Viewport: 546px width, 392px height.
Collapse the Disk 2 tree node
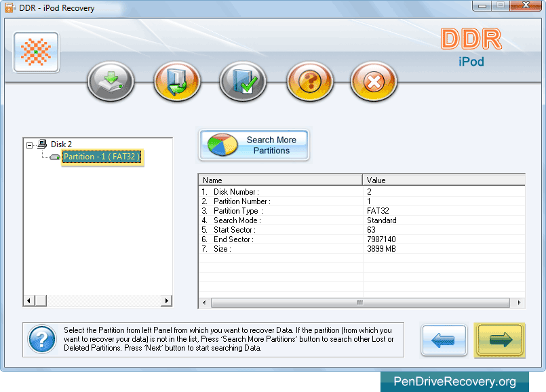point(30,145)
